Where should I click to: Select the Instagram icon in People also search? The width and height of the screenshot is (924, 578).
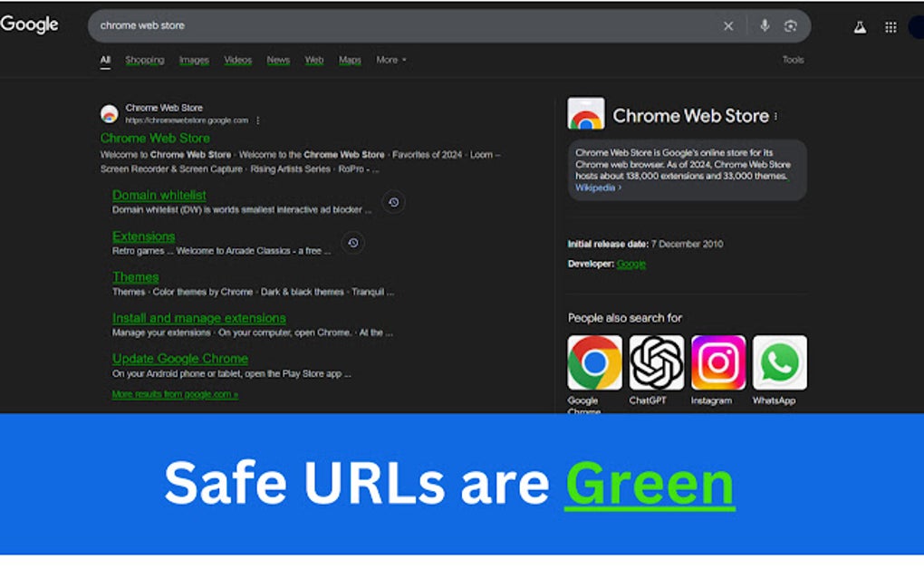click(717, 363)
